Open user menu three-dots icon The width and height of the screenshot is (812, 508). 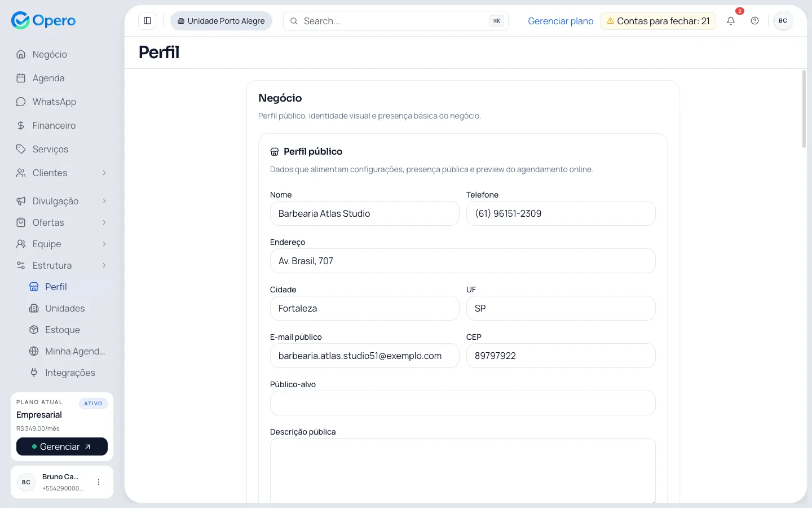tap(99, 482)
